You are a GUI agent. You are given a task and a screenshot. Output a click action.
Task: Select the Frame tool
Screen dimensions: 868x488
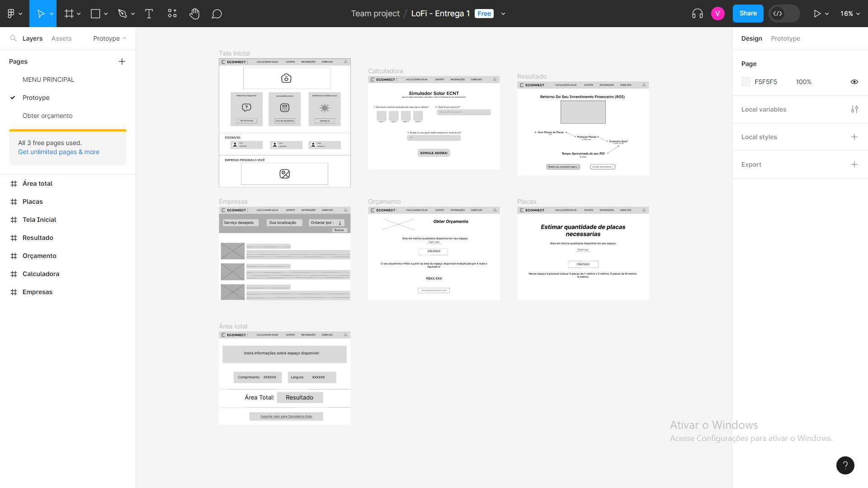click(69, 14)
